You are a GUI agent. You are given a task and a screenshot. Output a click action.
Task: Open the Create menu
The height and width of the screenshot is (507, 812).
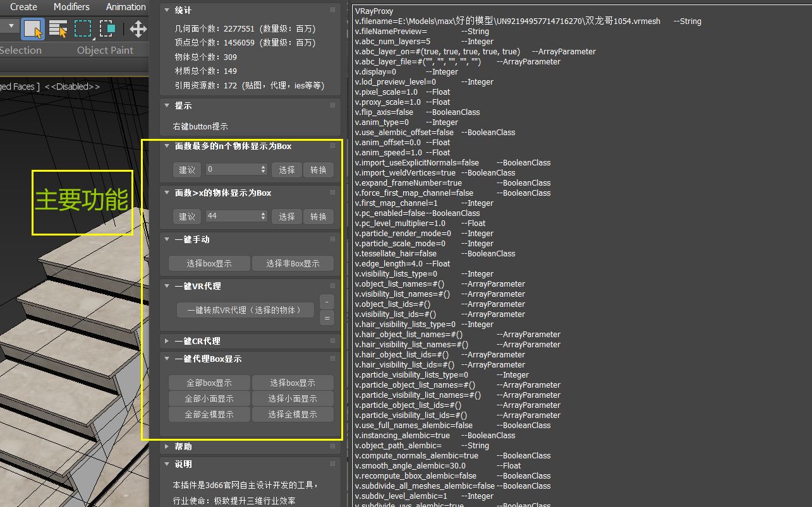point(23,7)
